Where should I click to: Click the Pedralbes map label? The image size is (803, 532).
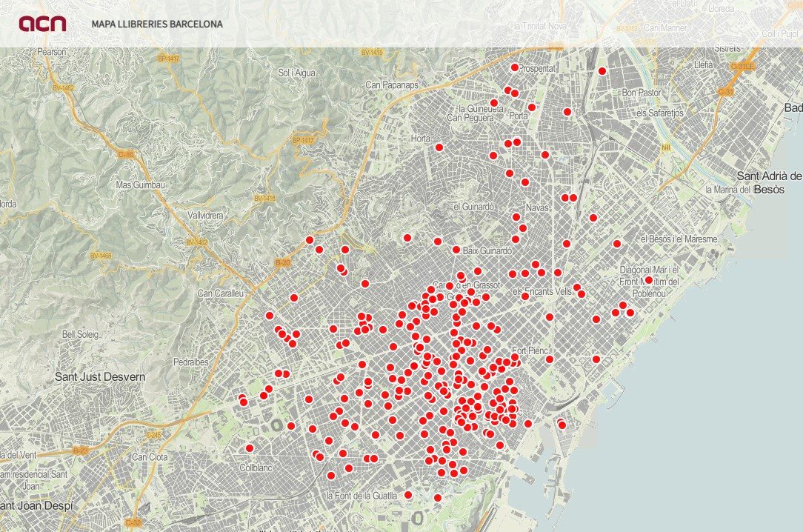(x=191, y=362)
